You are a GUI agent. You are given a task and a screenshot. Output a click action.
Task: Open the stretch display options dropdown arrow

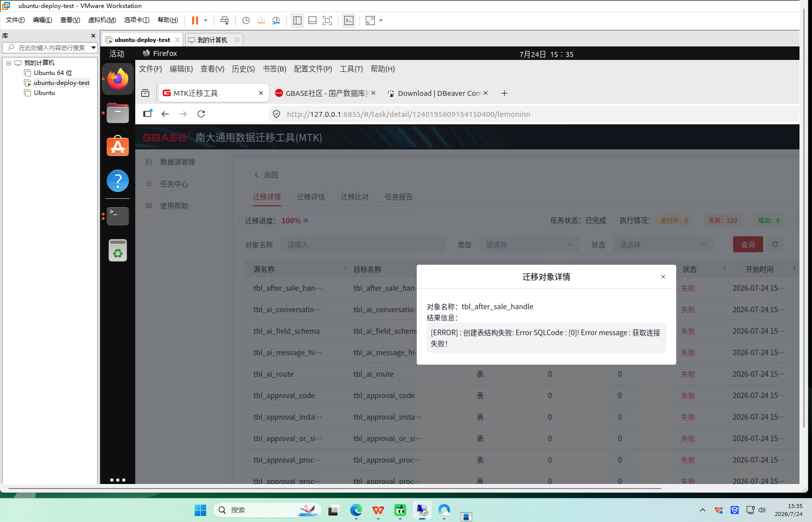381,20
